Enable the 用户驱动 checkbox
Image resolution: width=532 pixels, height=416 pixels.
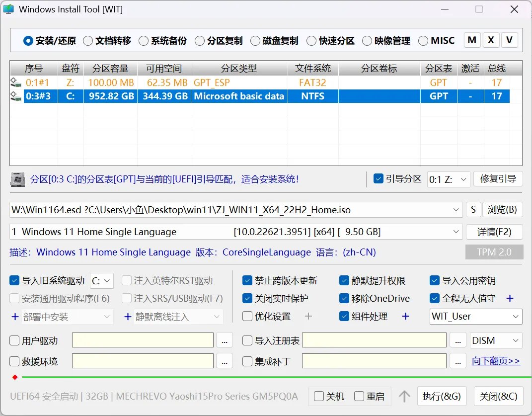[14, 340]
